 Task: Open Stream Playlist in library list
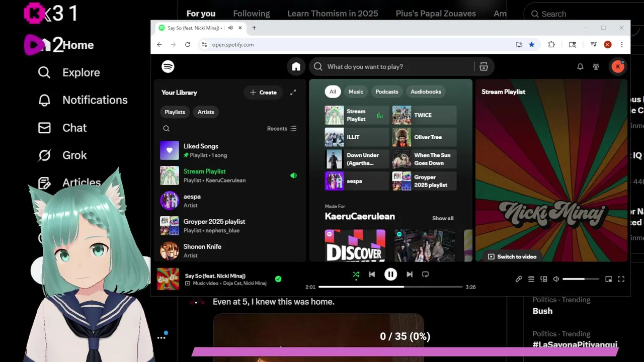(229, 175)
